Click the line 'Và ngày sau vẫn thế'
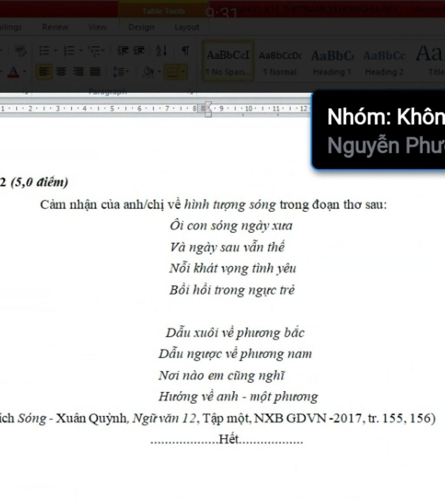 (x=227, y=247)
